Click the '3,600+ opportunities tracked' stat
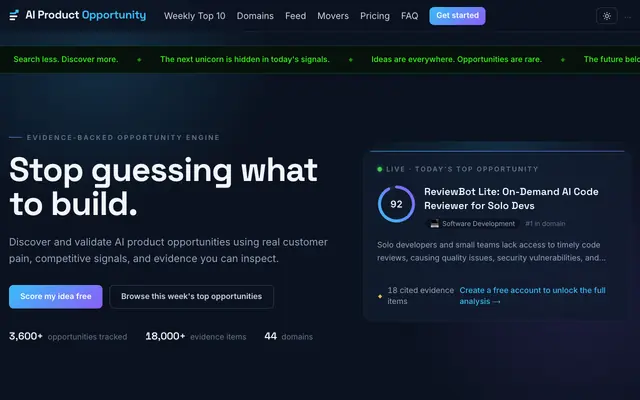 pos(68,337)
